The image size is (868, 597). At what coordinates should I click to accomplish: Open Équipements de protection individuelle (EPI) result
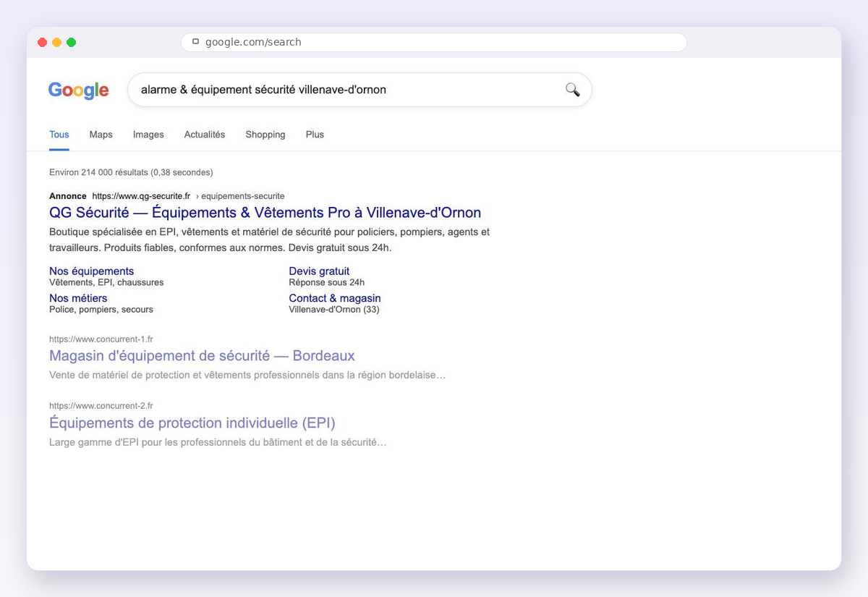[x=192, y=423]
